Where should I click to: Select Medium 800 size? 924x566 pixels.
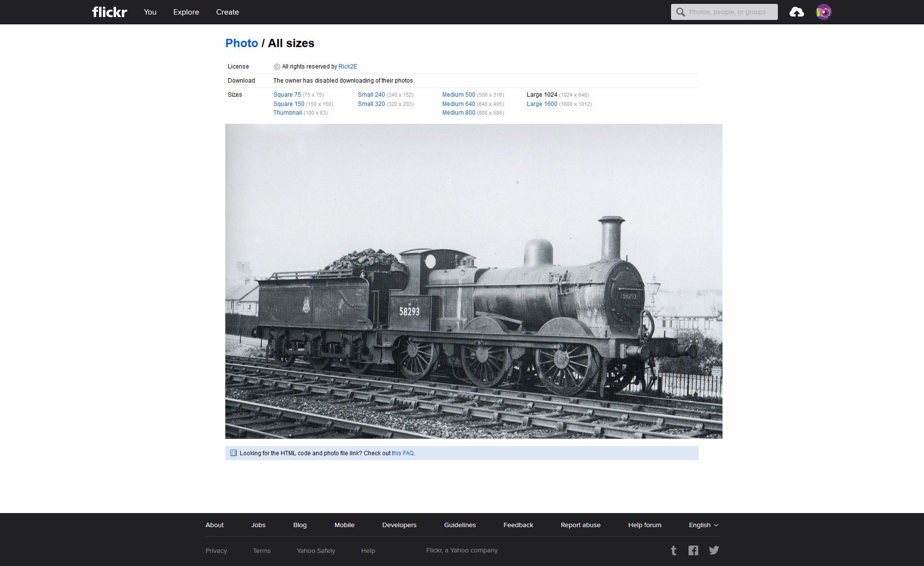pos(458,113)
